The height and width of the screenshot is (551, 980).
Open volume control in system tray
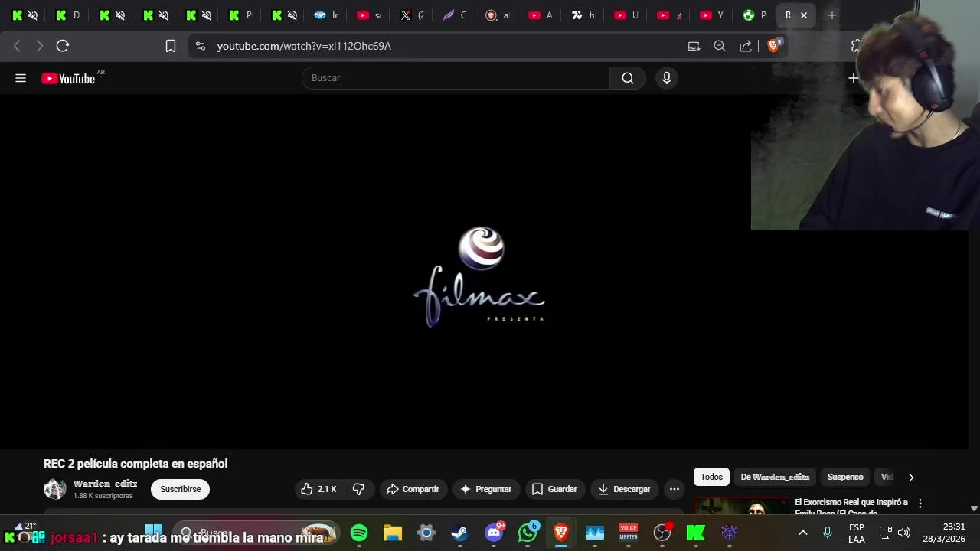904,533
